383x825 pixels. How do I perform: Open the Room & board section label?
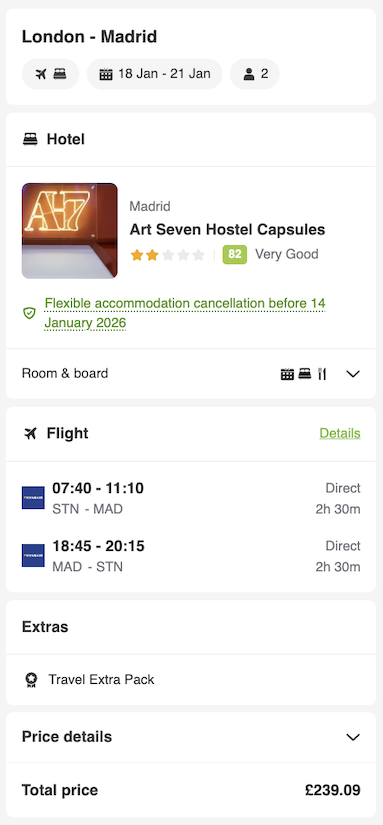point(65,374)
